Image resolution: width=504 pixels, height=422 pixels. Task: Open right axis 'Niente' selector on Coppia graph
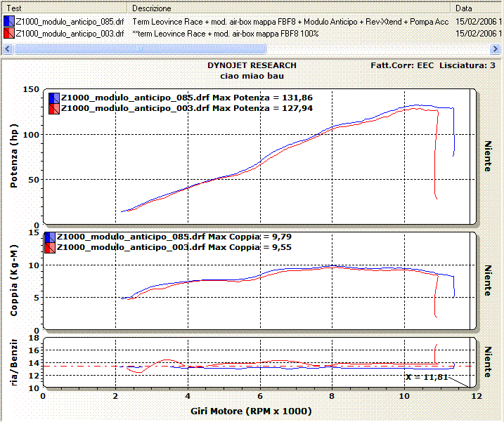pyautogui.click(x=487, y=279)
